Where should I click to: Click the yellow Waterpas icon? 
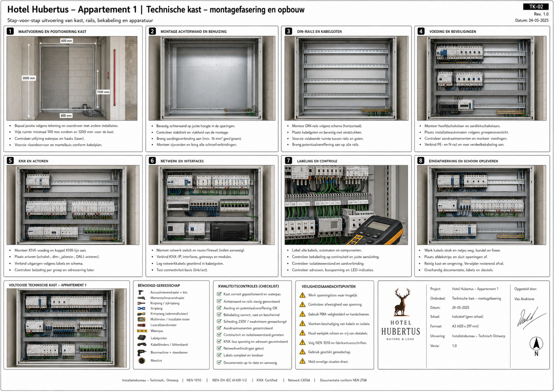[142, 331]
